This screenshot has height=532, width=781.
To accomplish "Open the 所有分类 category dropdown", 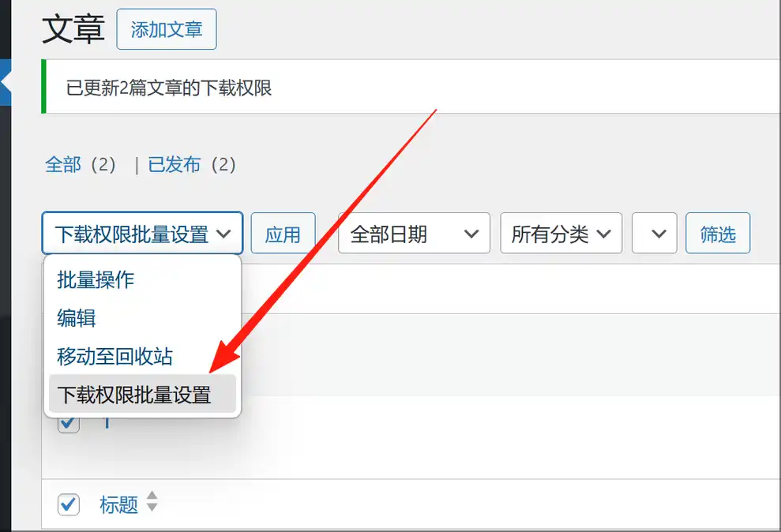I will 561,234.
